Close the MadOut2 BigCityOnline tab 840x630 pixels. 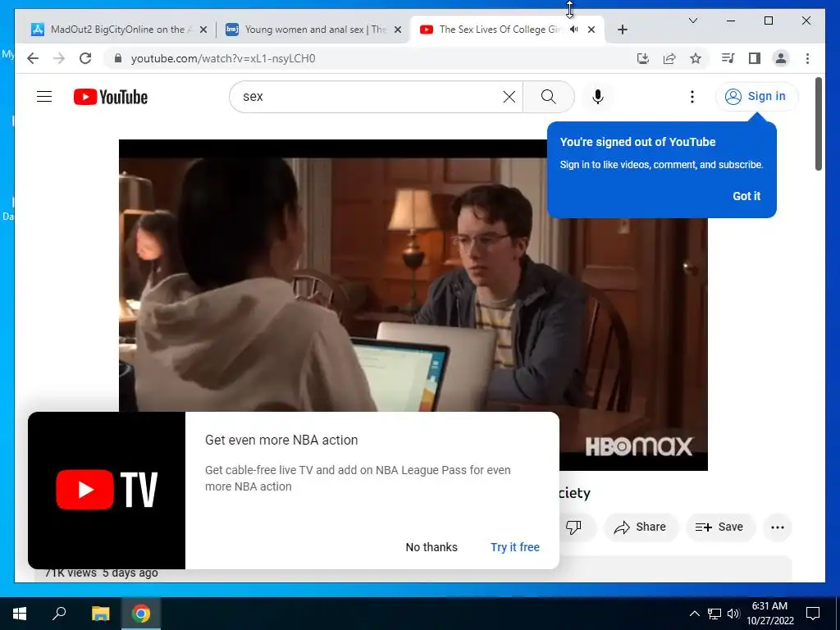coord(203,30)
